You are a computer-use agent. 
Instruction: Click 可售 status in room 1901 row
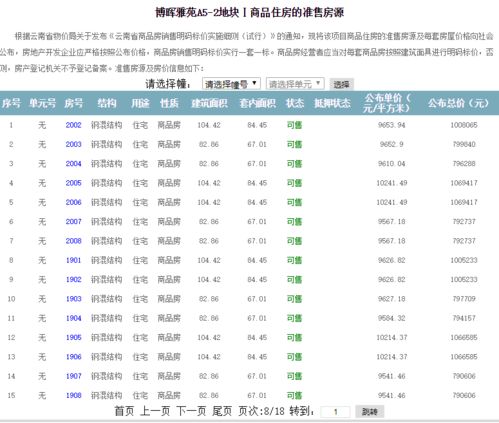click(294, 260)
